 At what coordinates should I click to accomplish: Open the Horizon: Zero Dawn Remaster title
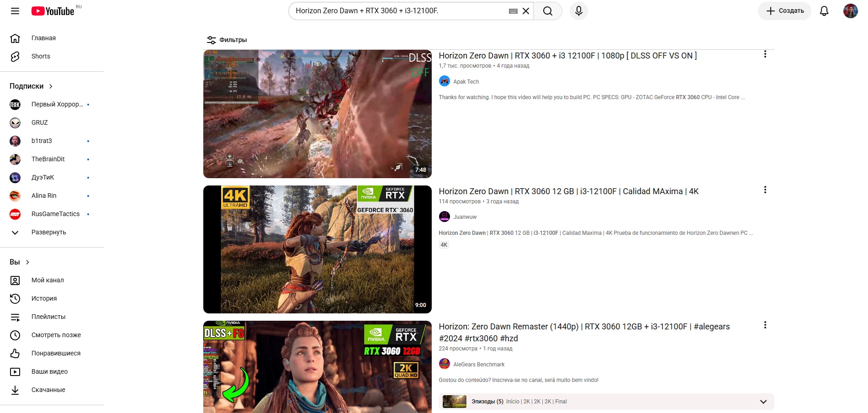(x=584, y=333)
